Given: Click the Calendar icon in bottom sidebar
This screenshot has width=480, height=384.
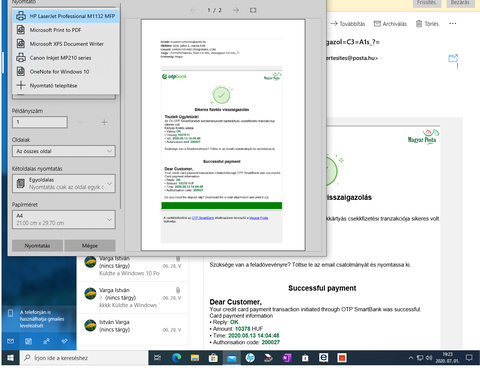Looking at the screenshot, I should click(29, 341).
